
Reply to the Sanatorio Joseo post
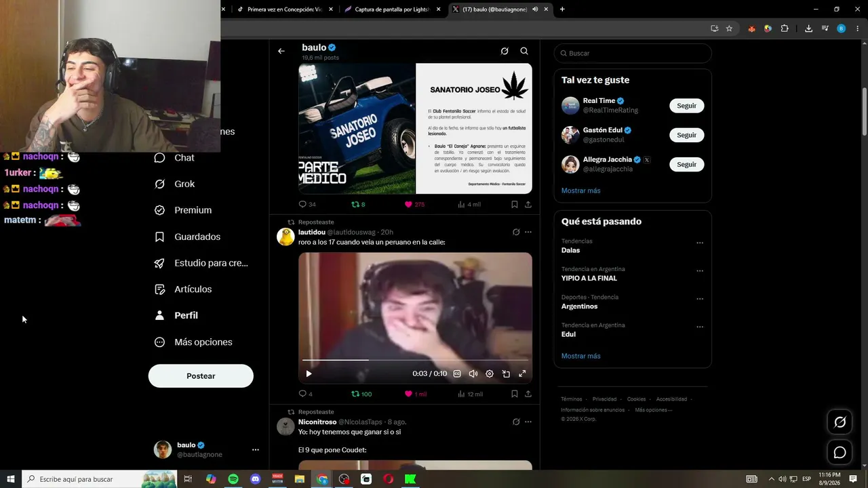click(307, 204)
